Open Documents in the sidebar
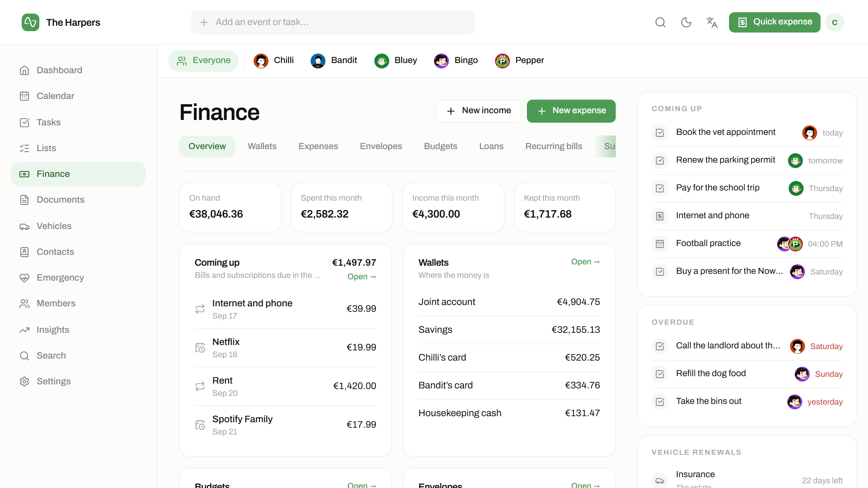The width and height of the screenshot is (868, 488). pos(78,200)
